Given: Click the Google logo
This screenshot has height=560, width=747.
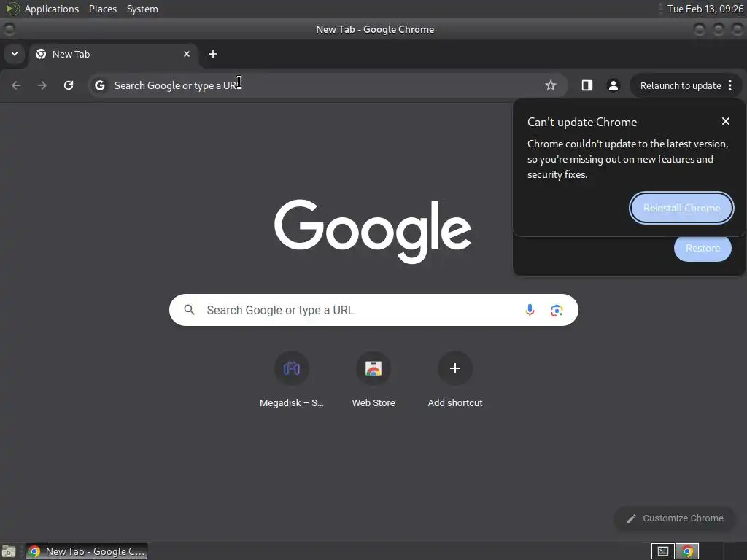Looking at the screenshot, I should pyautogui.click(x=373, y=230).
